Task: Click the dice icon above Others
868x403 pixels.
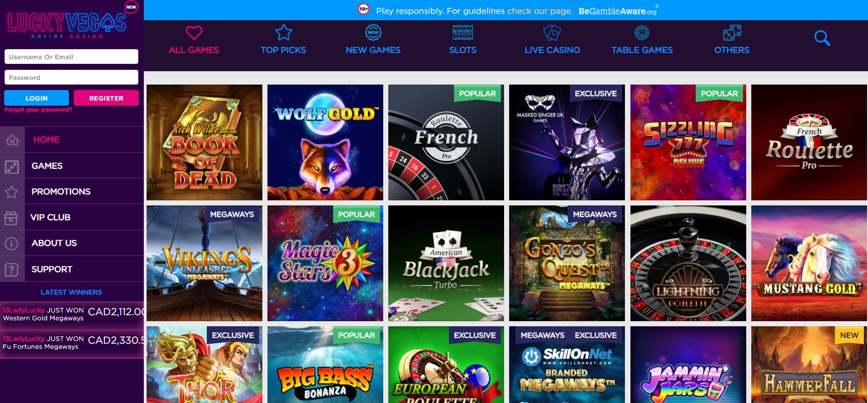Action: point(732,33)
